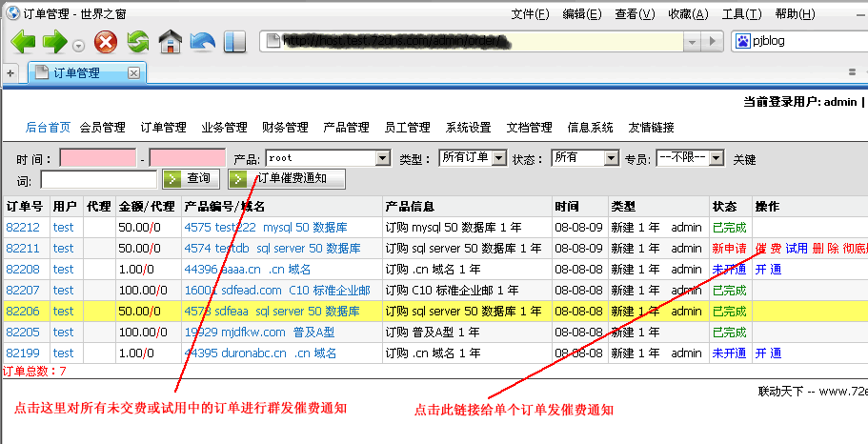Viewport: 868px width, 444px height.
Task: Open 友情链接 navigation item
Action: coord(651,128)
